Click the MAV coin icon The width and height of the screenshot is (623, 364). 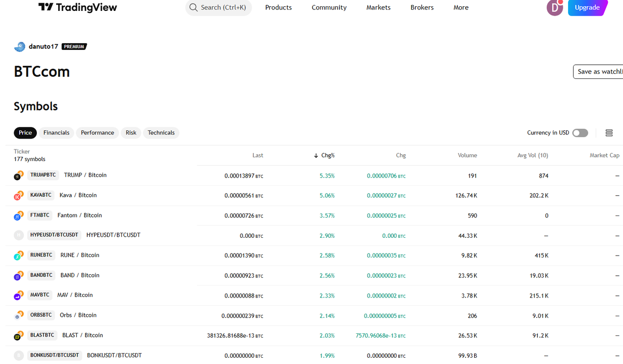19,295
